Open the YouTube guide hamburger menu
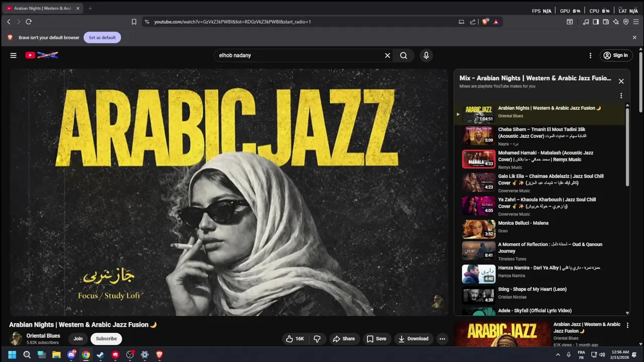Screen dimensions: 644x362 coord(13,55)
